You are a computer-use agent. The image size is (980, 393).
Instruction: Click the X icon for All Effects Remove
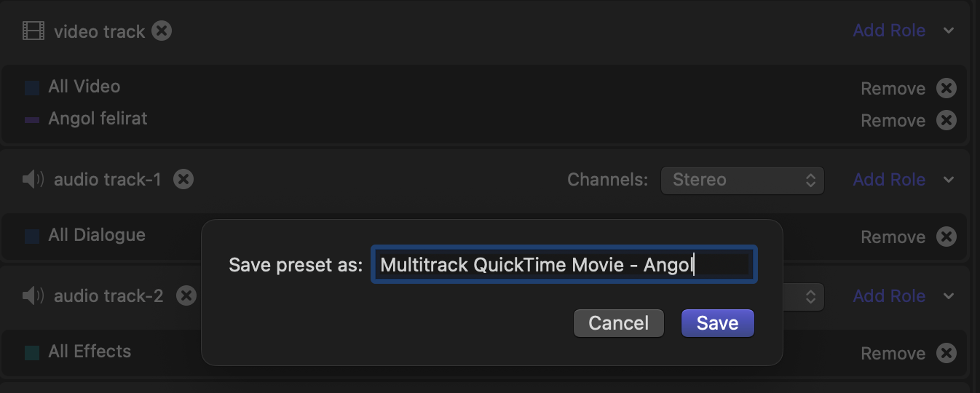tap(946, 353)
